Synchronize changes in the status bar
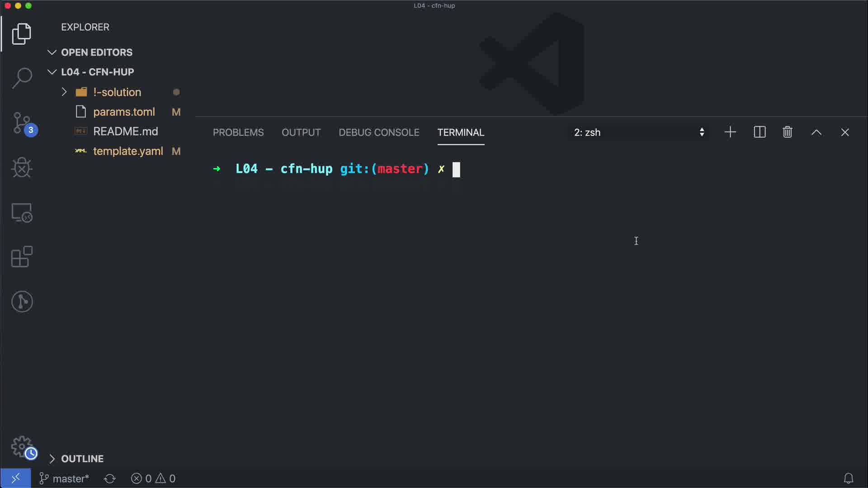868x488 pixels. 110,479
